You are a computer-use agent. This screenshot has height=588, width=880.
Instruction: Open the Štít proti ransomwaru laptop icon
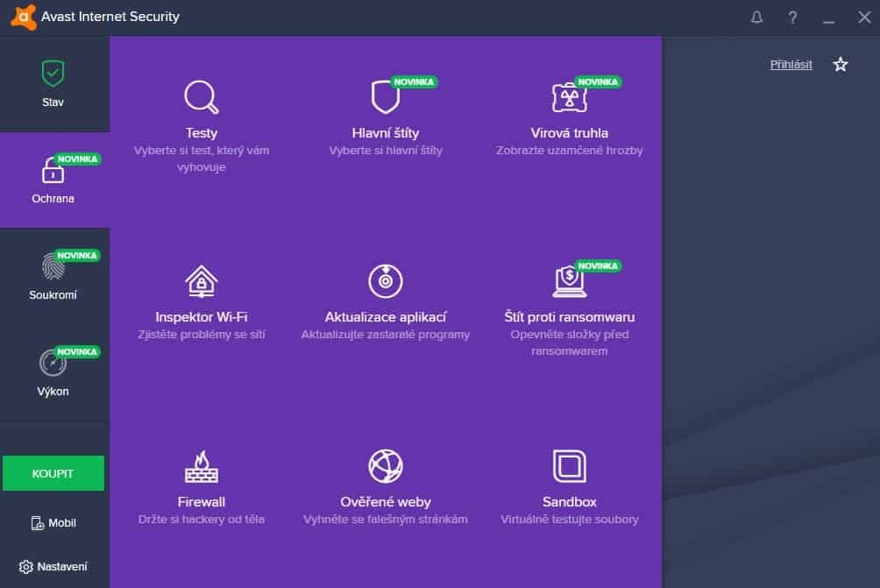(569, 281)
